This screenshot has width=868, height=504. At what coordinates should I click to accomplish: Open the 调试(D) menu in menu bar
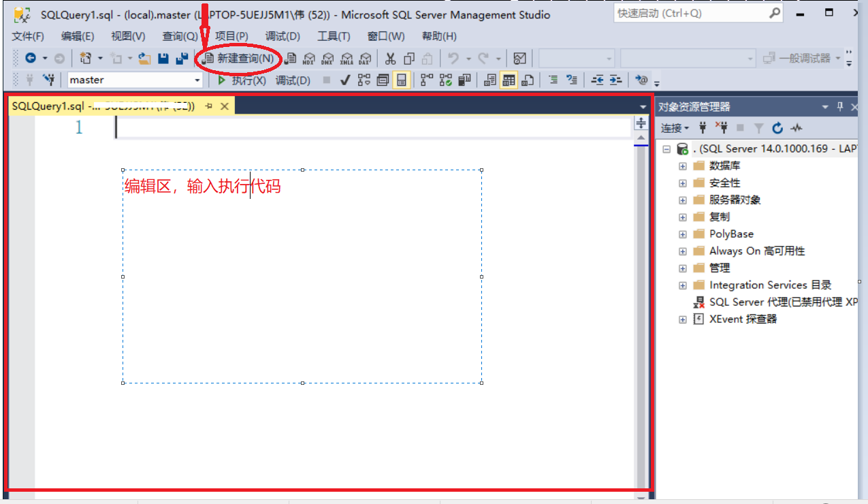click(283, 36)
